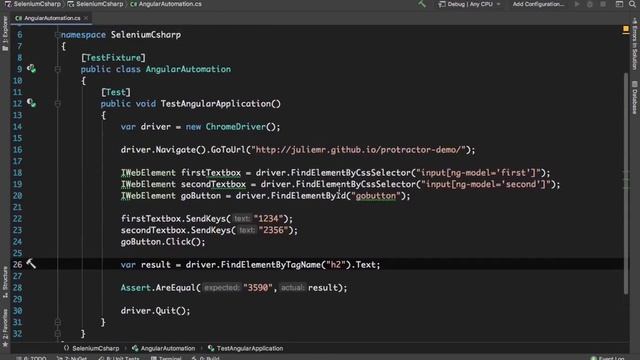Click line number 28 in gutter
This screenshot has height=360, width=640.
(x=18, y=288)
